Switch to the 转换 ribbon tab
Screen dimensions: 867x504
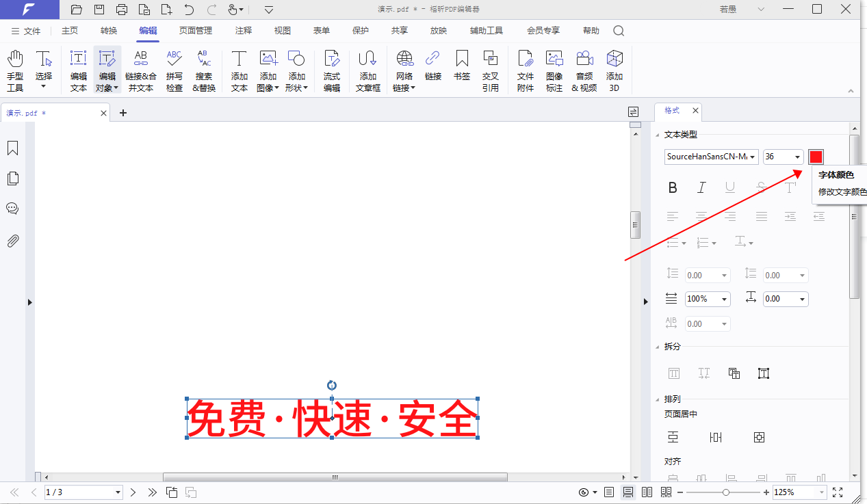[109, 31]
